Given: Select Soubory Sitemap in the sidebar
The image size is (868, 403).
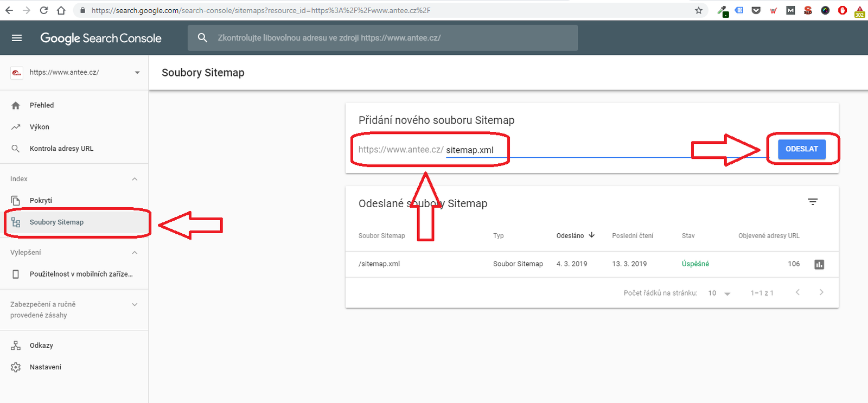Looking at the screenshot, I should click(x=56, y=222).
